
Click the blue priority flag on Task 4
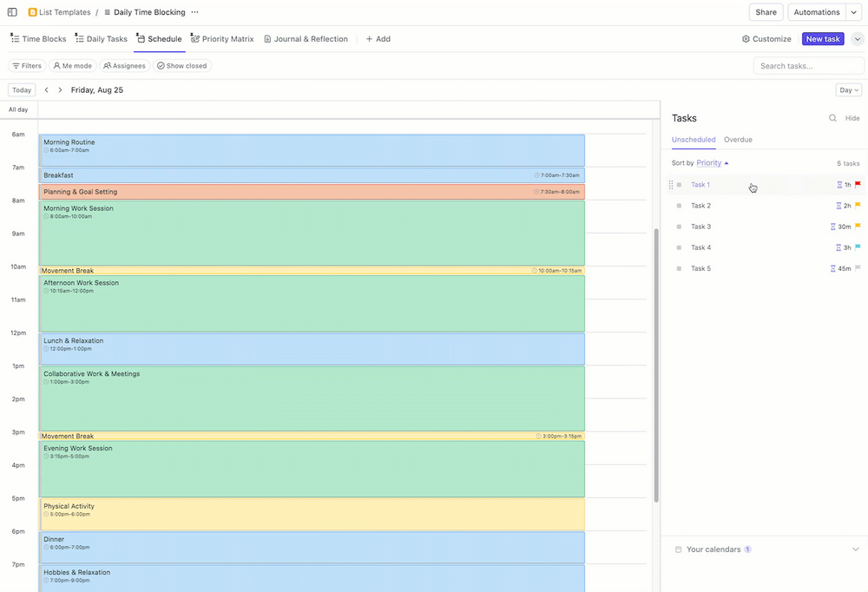tap(858, 247)
